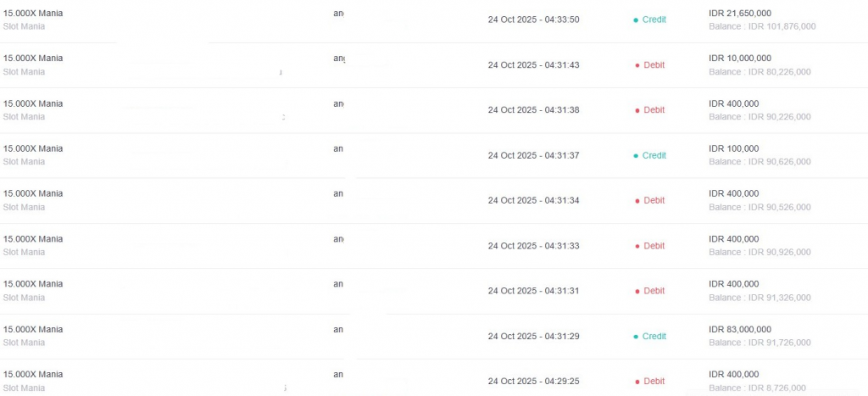The width and height of the screenshot is (868, 396).
Task: Click the green dot beside Credit at 04:33:50
Action: click(636, 20)
